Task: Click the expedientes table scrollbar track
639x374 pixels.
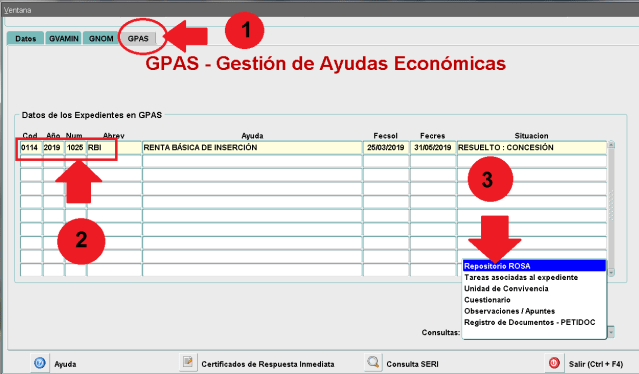Action: pos(611,208)
